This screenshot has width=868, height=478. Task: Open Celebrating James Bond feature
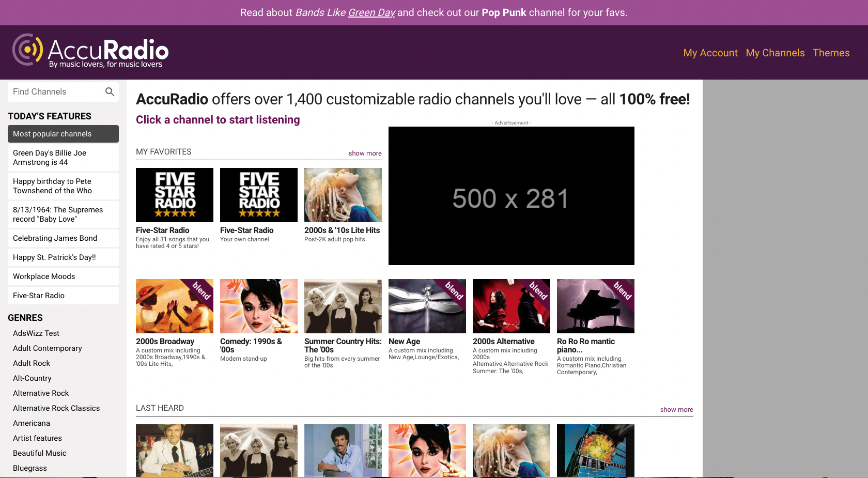click(x=63, y=238)
